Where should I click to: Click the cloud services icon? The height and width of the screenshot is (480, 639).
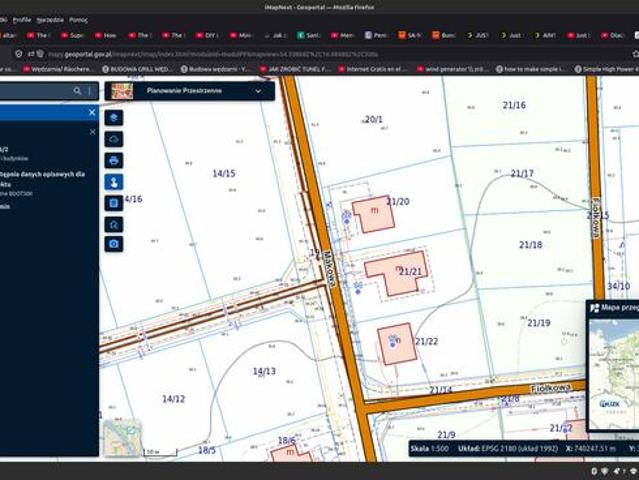click(114, 139)
